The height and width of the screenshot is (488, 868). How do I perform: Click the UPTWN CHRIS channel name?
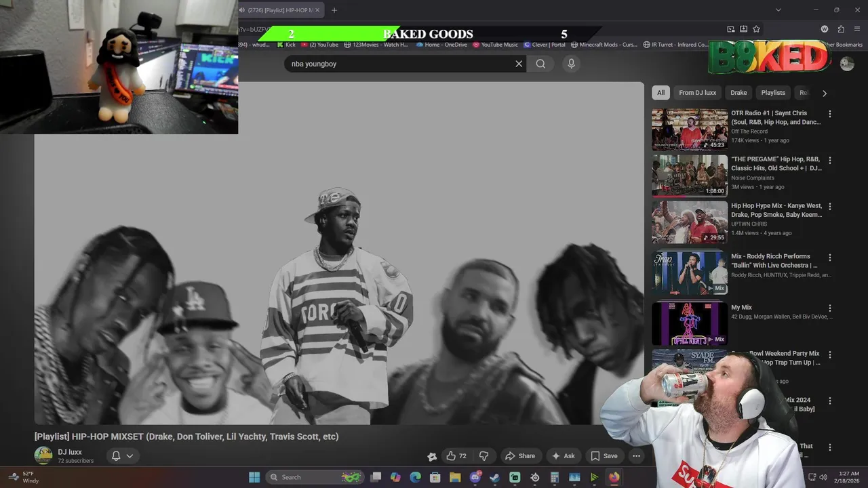(749, 224)
